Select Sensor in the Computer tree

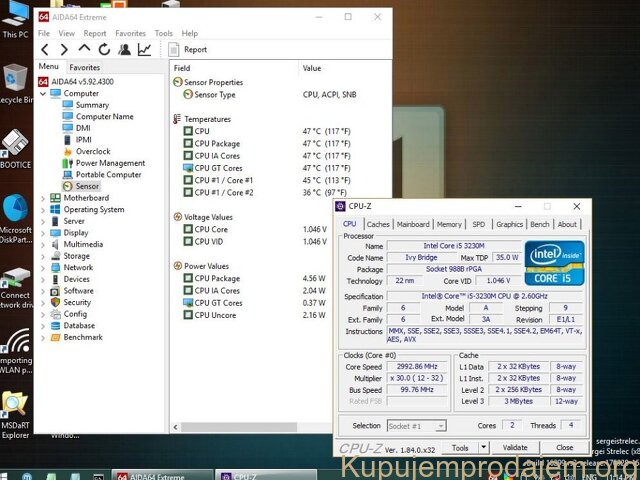click(87, 186)
